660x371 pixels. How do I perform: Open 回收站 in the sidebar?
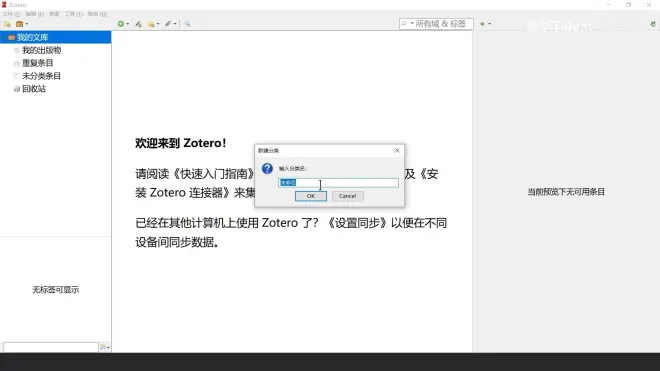coord(34,89)
